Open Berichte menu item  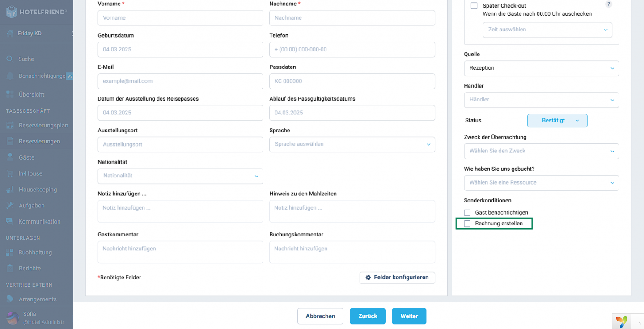[30, 269]
